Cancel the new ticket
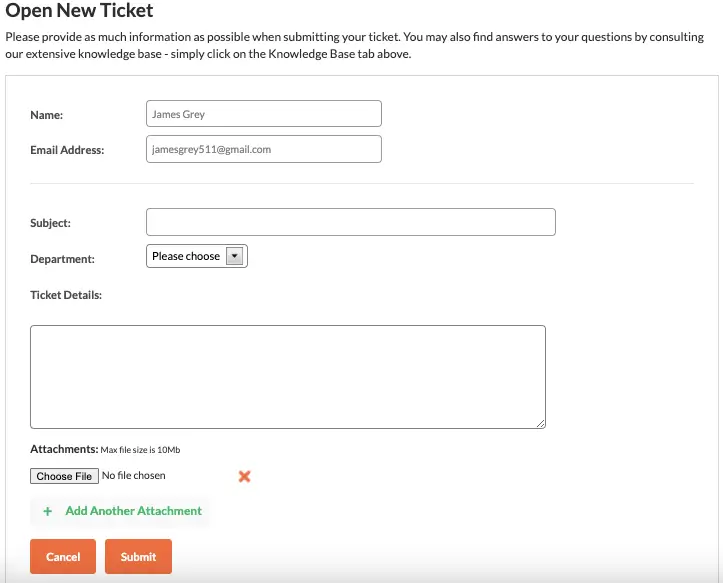Viewport: 723px width, 583px height. pyautogui.click(x=63, y=557)
